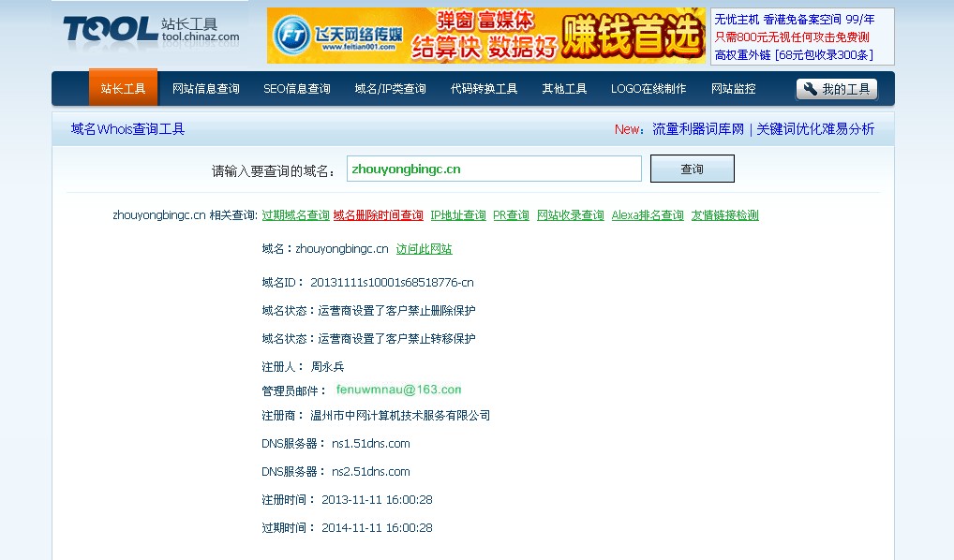Open the 关键词优化难易分析 link
This screenshot has width=954, height=560.
tap(815, 129)
